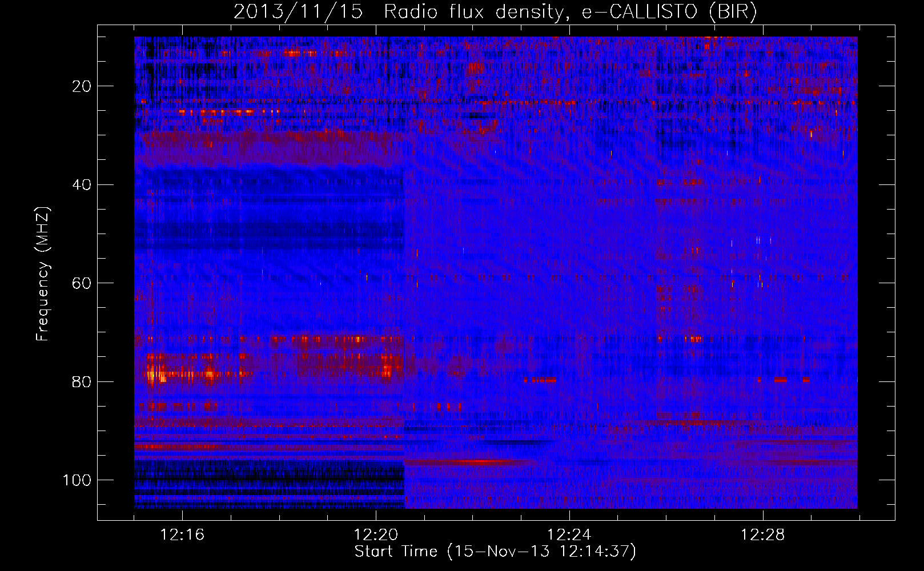
Task: Click the 40 frequency tick label
Action: 82,185
